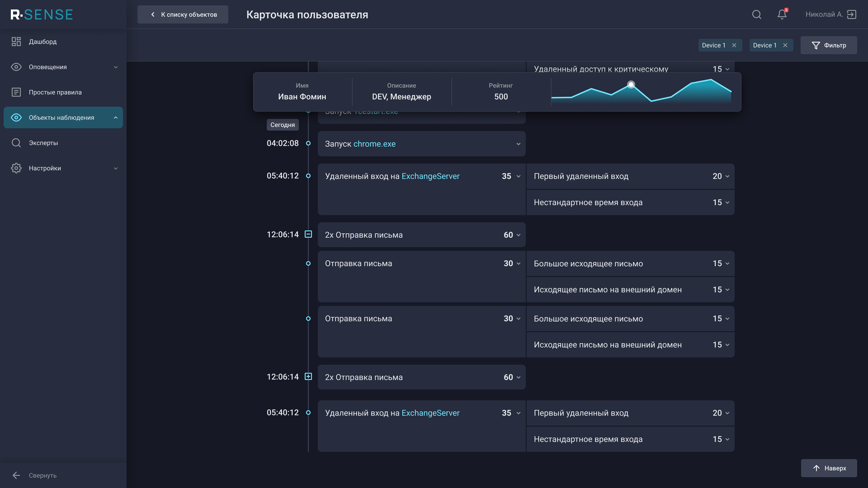Click the Простые правила document icon
This screenshot has height=488, width=868.
click(x=16, y=92)
